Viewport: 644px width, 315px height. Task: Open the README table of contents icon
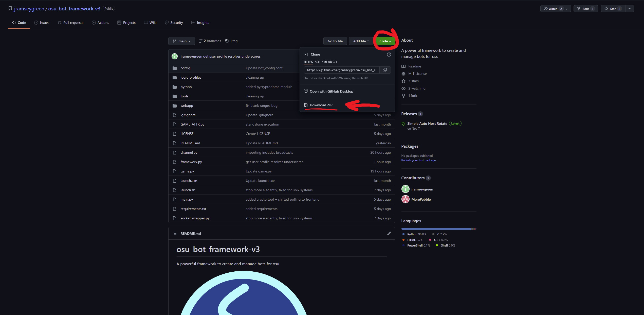pyautogui.click(x=174, y=233)
